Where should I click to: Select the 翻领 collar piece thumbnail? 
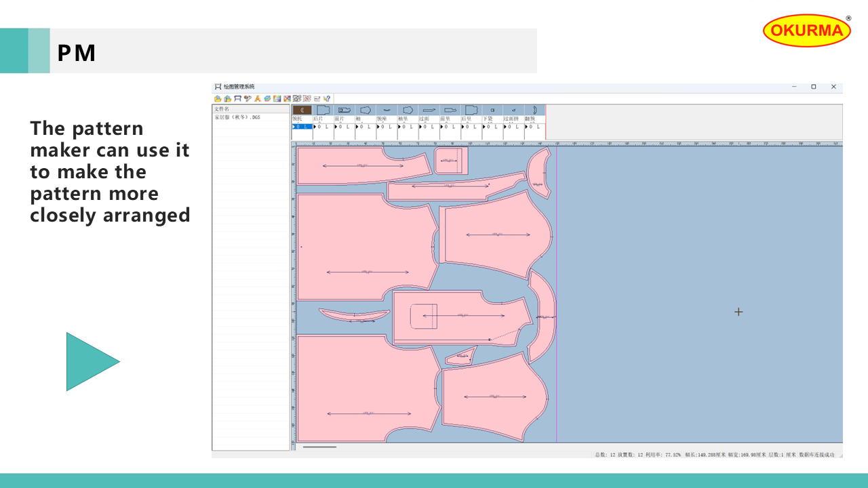[534, 110]
